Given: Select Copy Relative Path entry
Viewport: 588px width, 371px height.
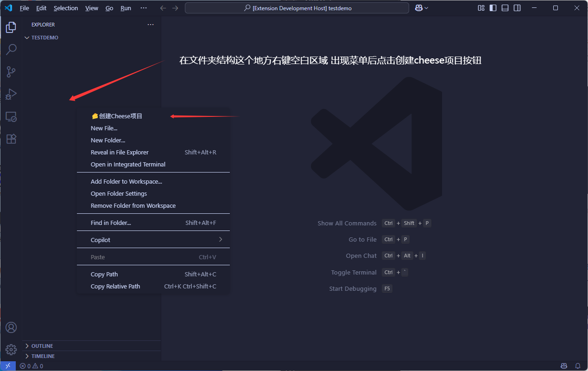Looking at the screenshot, I should (153, 286).
